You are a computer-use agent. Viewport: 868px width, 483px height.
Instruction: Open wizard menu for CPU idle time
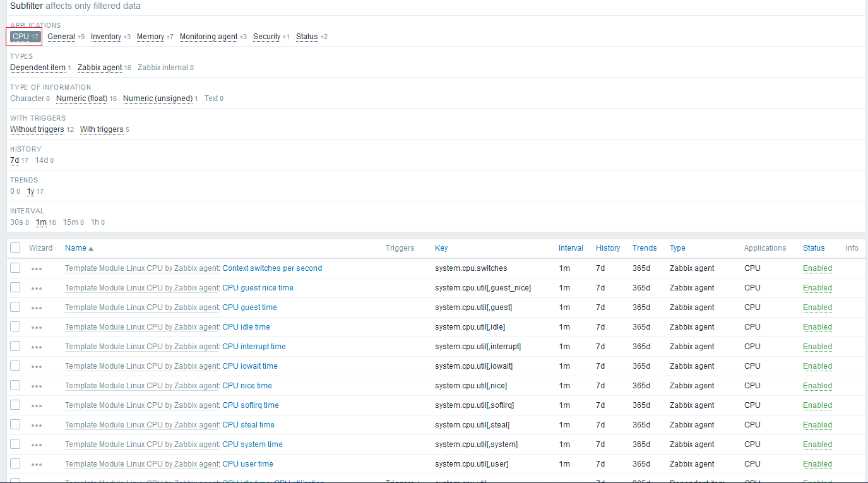[x=37, y=326]
